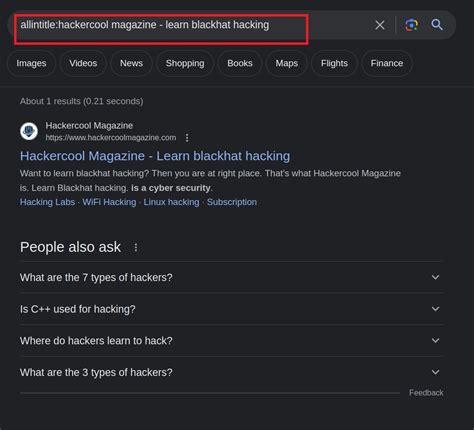
Task: Open the Hacking Labs sitelink
Action: tap(47, 202)
